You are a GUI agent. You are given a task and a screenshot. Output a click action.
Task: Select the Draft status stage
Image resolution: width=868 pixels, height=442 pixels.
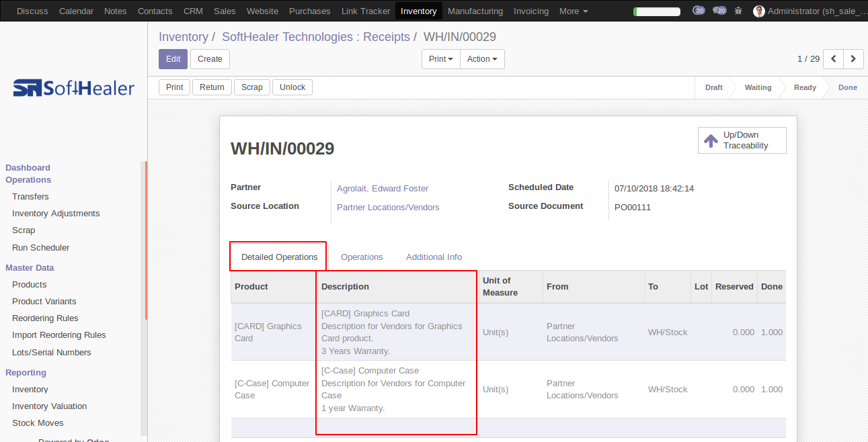pyautogui.click(x=713, y=87)
